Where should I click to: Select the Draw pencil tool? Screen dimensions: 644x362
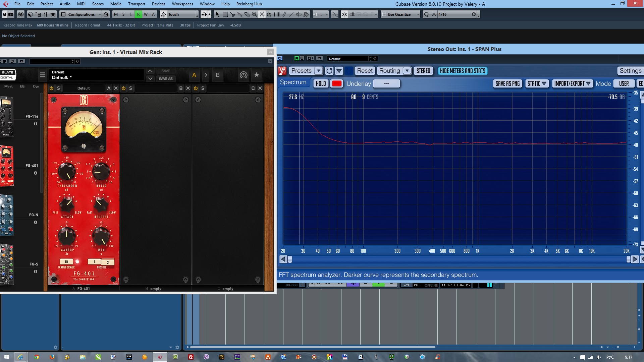[284, 14]
